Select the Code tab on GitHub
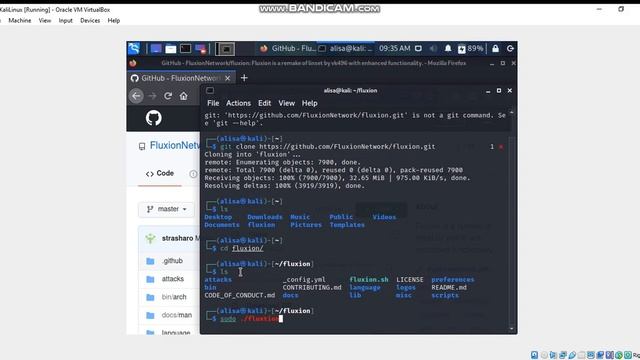This screenshot has width=640, height=360. (x=160, y=173)
